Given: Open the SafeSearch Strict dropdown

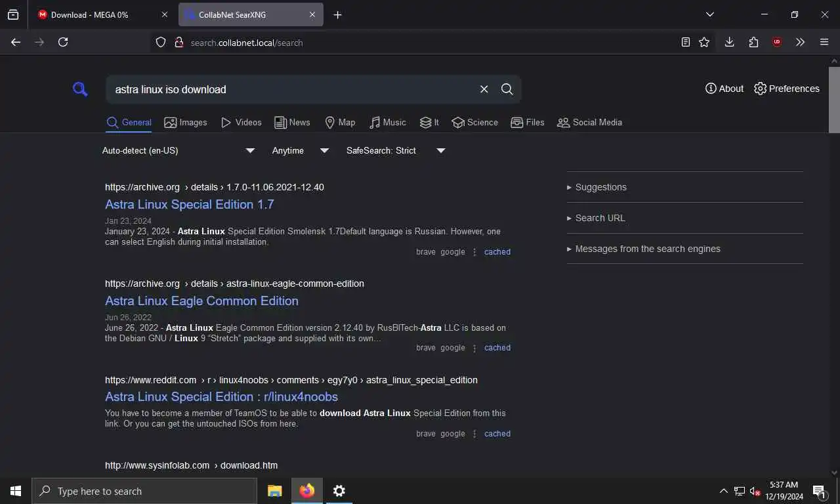Looking at the screenshot, I should pyautogui.click(x=396, y=150).
